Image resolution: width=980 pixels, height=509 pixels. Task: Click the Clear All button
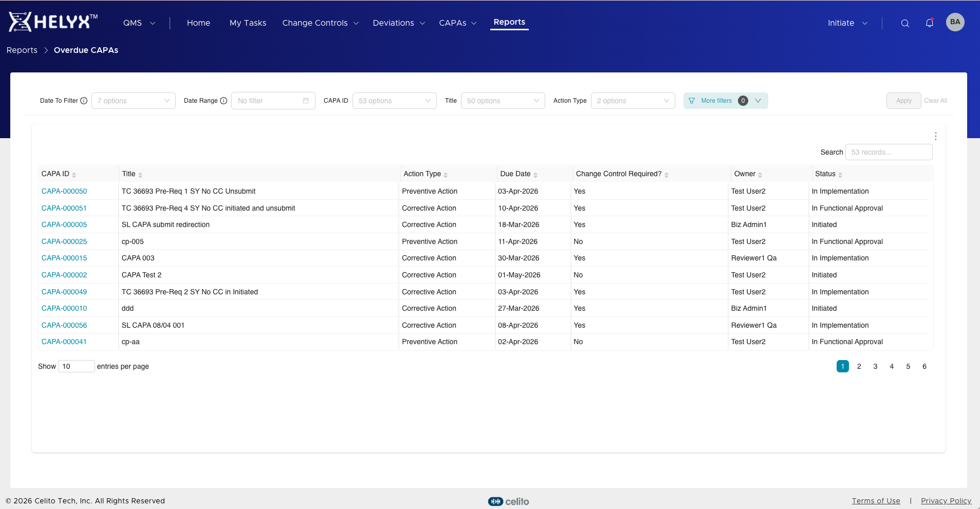coord(935,101)
